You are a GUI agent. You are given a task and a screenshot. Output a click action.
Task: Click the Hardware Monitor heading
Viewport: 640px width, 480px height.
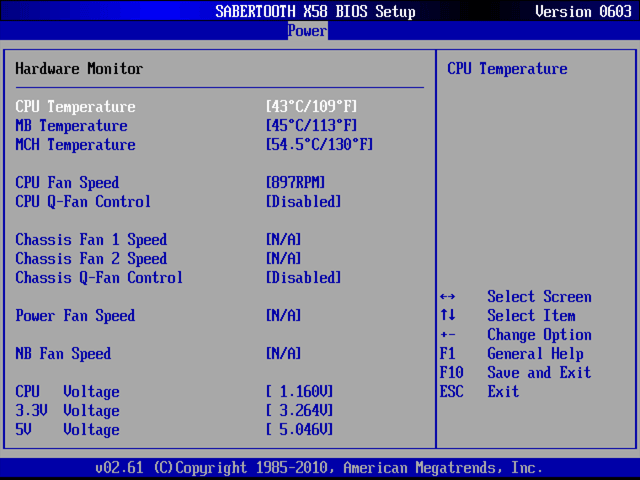click(79, 69)
